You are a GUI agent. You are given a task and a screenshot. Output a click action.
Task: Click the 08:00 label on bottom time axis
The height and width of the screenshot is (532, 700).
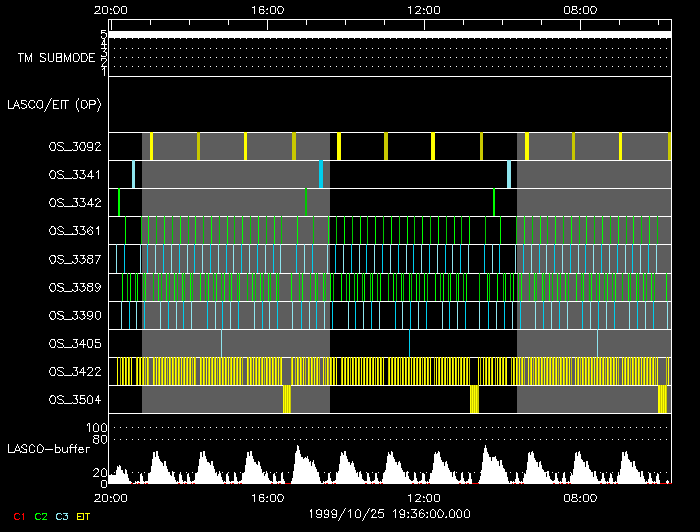[x=580, y=497]
